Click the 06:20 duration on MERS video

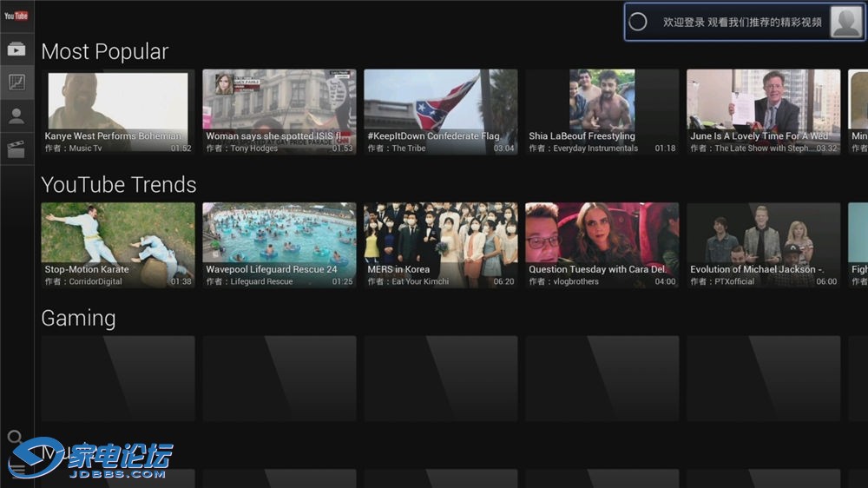503,281
